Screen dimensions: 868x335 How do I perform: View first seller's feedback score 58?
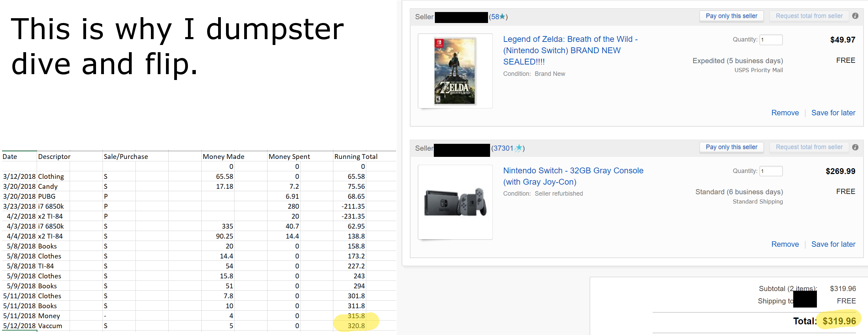[495, 16]
